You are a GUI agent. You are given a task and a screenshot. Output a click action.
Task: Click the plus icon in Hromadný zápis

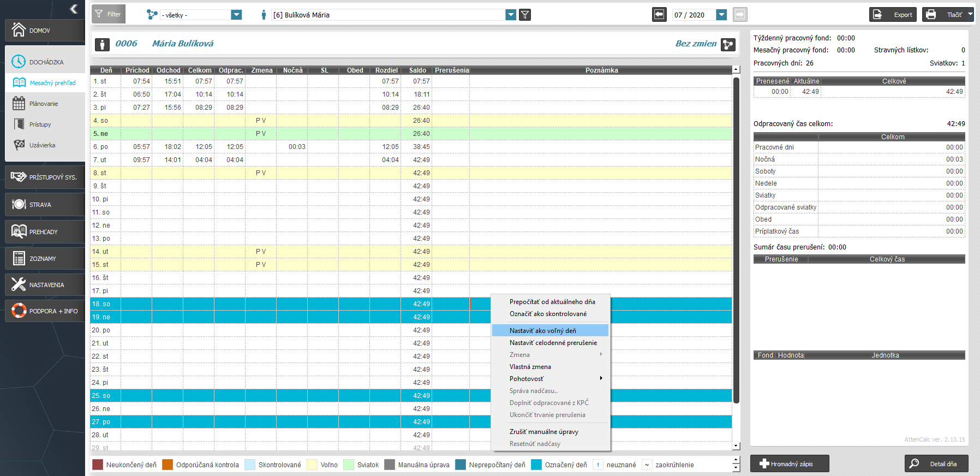(764, 463)
